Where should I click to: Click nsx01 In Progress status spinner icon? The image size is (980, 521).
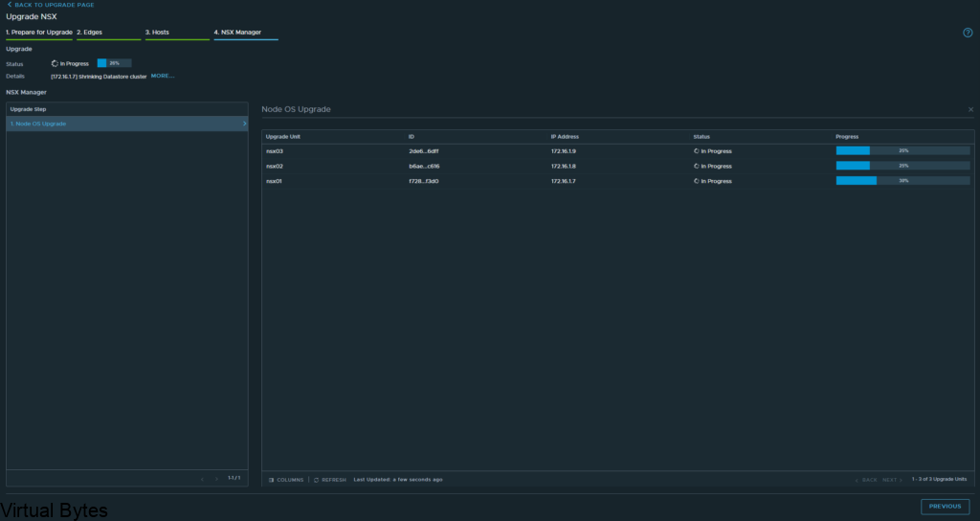pos(697,181)
